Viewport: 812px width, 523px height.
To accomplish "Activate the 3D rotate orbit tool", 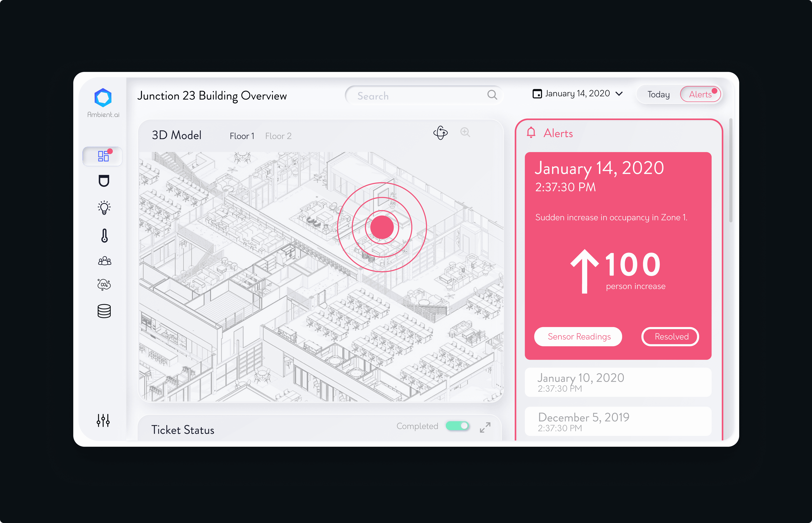I will pyautogui.click(x=440, y=133).
